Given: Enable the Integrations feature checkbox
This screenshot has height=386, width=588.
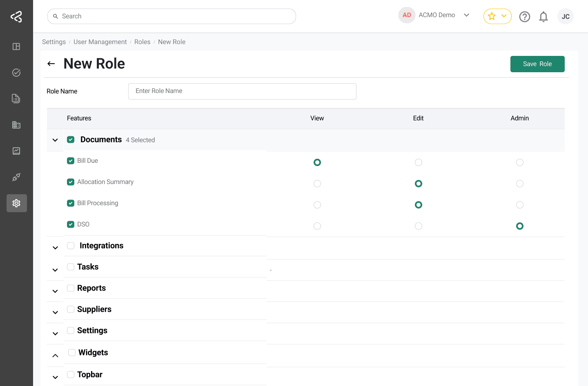Looking at the screenshot, I should [x=71, y=246].
